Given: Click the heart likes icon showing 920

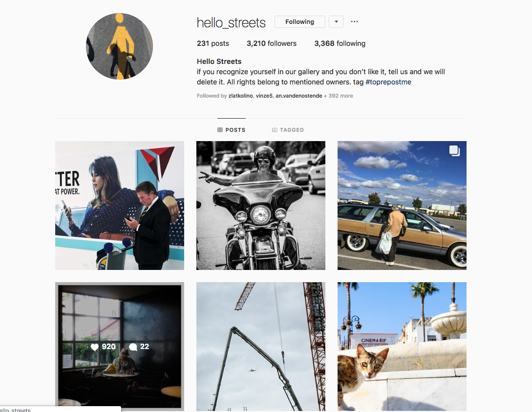Looking at the screenshot, I should pyautogui.click(x=95, y=347).
